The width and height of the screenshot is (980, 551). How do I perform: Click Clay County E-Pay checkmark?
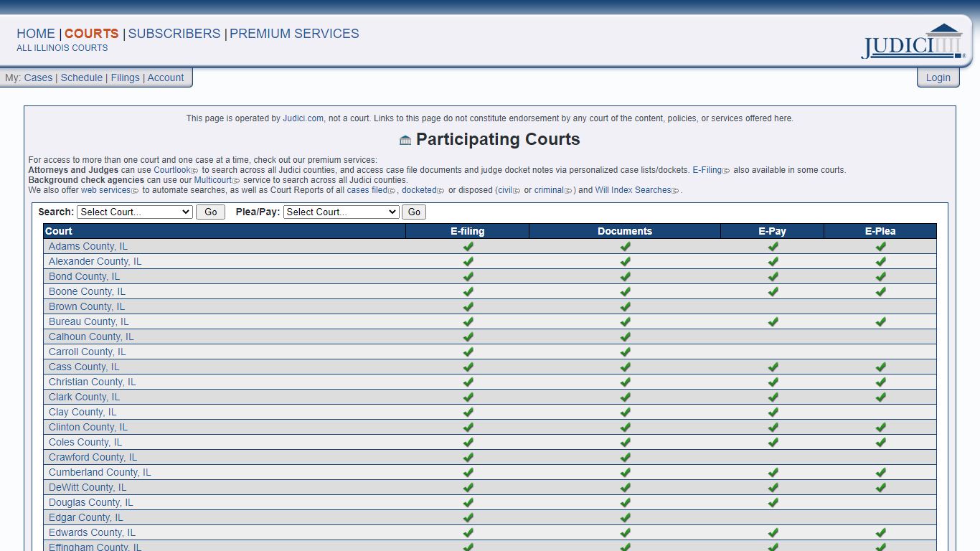coord(773,412)
